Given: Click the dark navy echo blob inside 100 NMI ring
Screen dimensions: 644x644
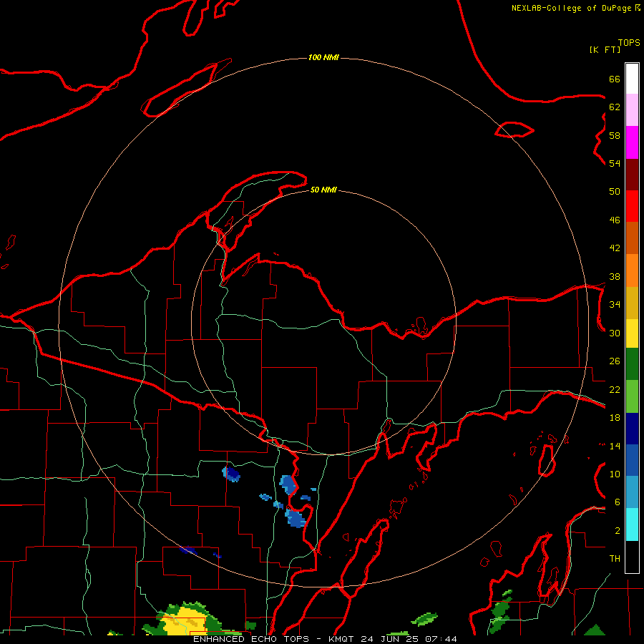Looking at the screenshot, I should coord(232,474).
